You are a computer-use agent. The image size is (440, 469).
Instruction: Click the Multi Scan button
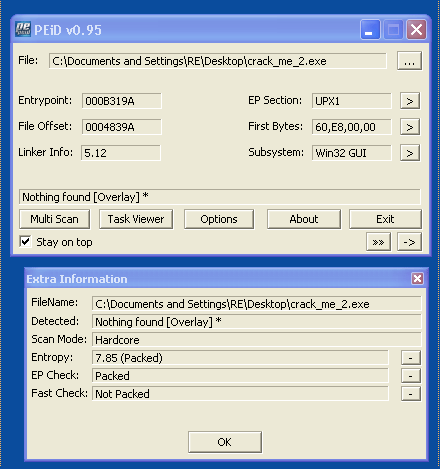tap(54, 219)
